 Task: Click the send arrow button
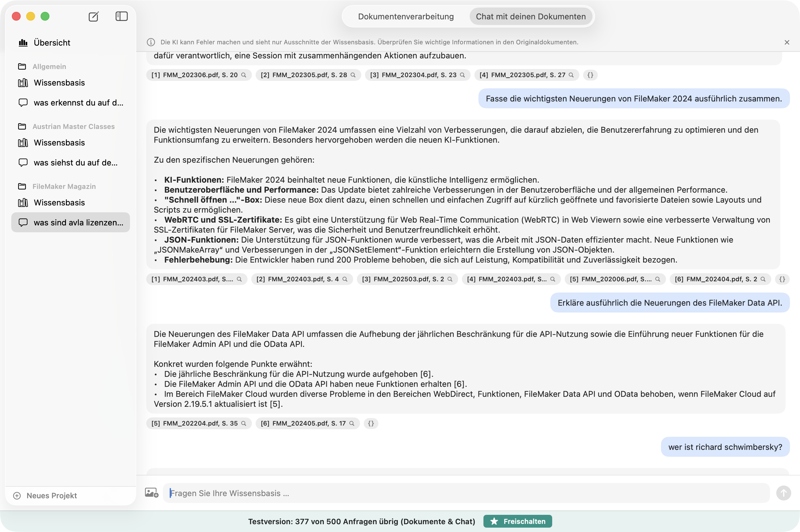click(784, 493)
